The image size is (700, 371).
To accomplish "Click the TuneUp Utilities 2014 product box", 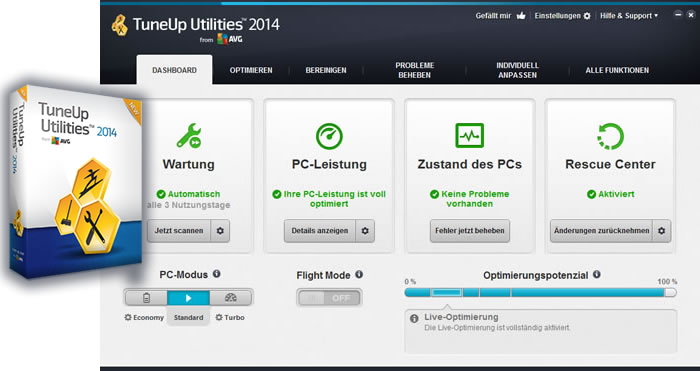I will click(76, 181).
